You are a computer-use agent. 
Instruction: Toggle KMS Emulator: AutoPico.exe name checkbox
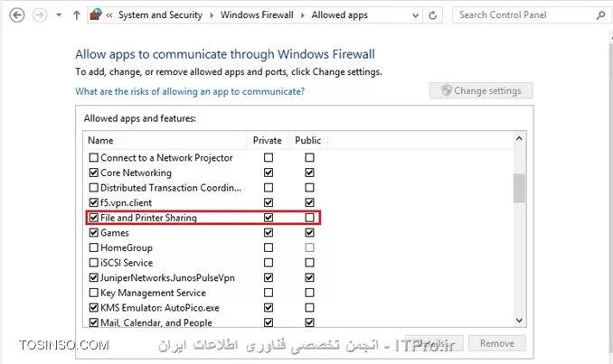[x=93, y=307]
